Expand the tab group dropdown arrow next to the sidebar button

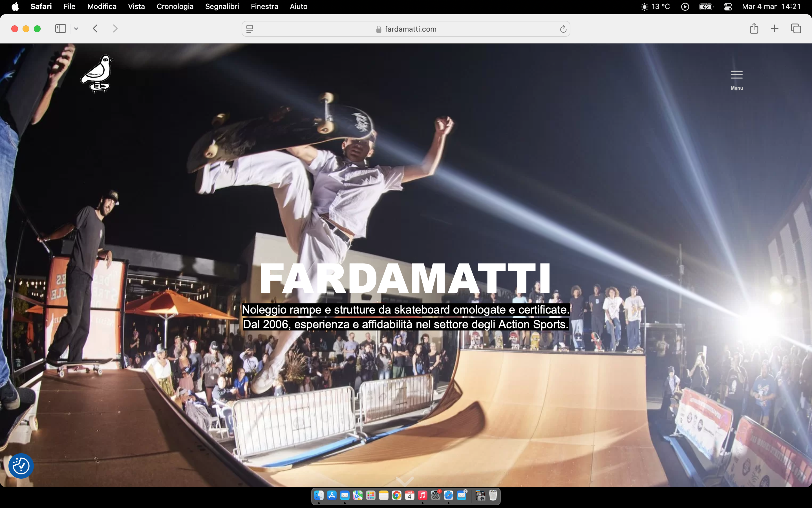click(x=76, y=29)
